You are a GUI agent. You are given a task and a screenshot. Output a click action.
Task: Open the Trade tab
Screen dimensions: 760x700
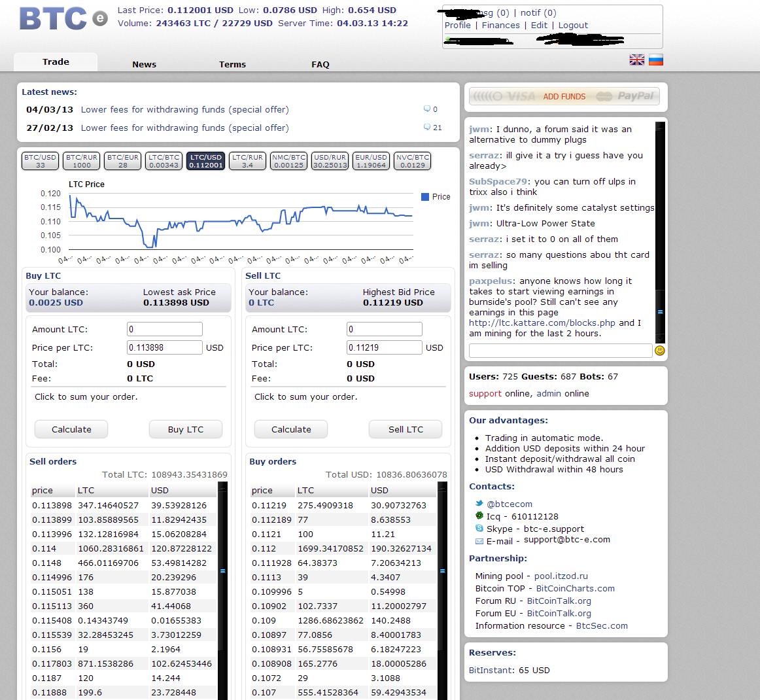coord(56,61)
